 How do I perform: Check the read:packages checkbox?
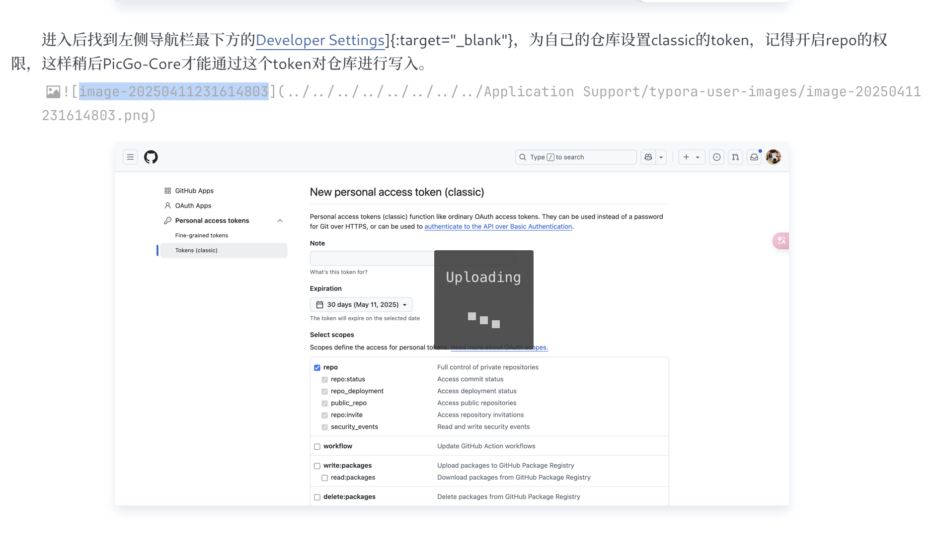tap(324, 478)
